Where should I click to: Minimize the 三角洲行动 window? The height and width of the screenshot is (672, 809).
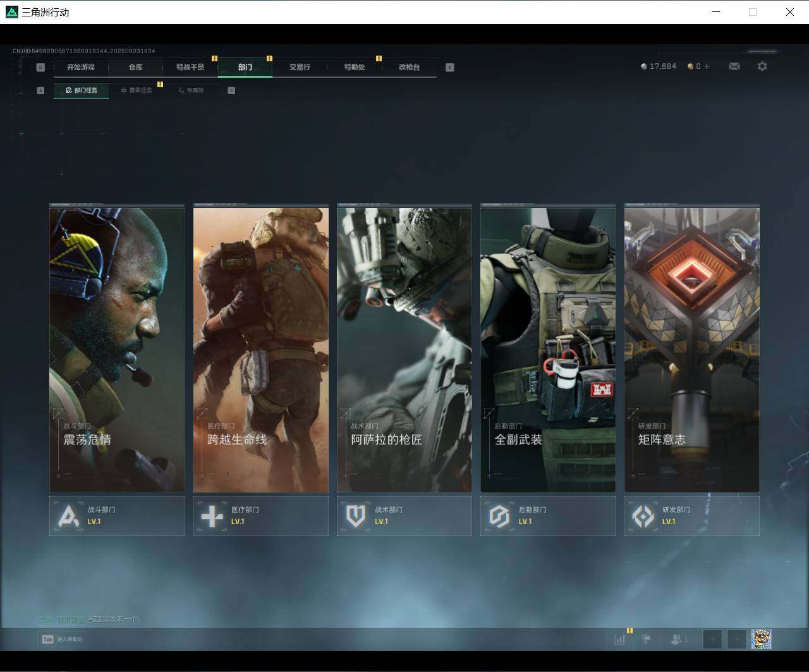point(716,12)
